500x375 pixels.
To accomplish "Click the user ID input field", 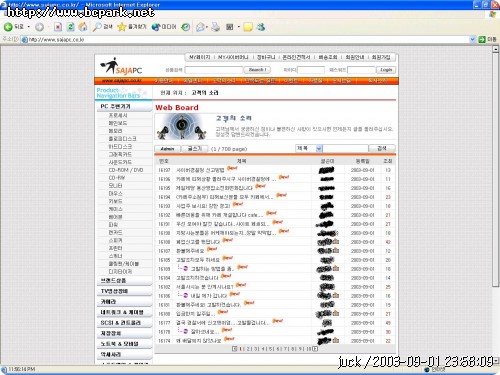I will (x=311, y=70).
